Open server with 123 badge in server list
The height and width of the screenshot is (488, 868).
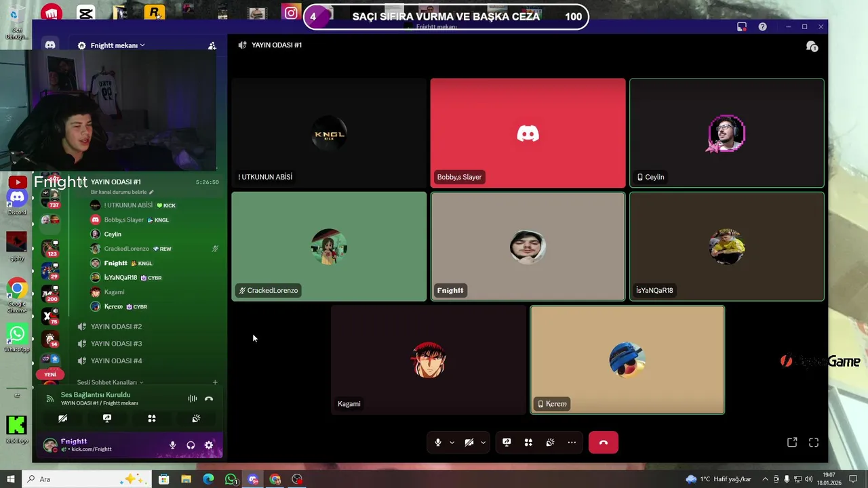click(x=50, y=248)
